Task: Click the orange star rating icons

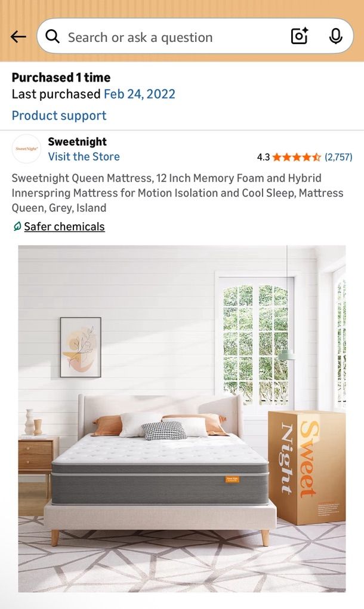Action: [x=297, y=157]
